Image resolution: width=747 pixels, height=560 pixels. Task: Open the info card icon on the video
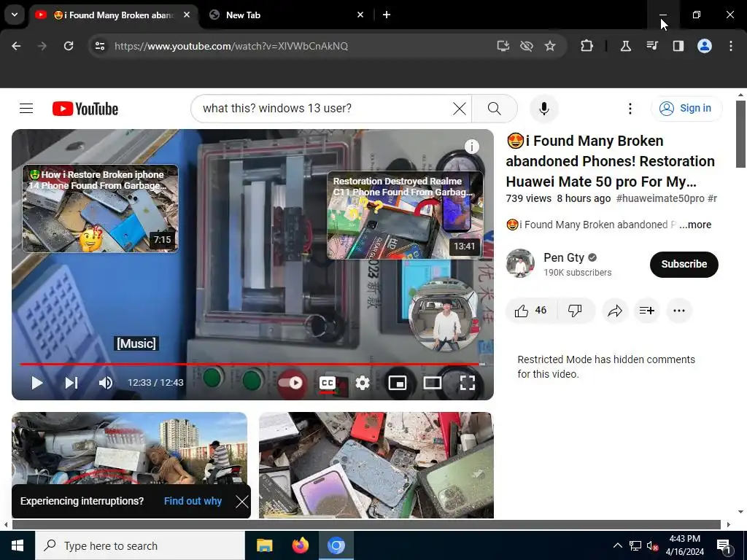click(472, 146)
